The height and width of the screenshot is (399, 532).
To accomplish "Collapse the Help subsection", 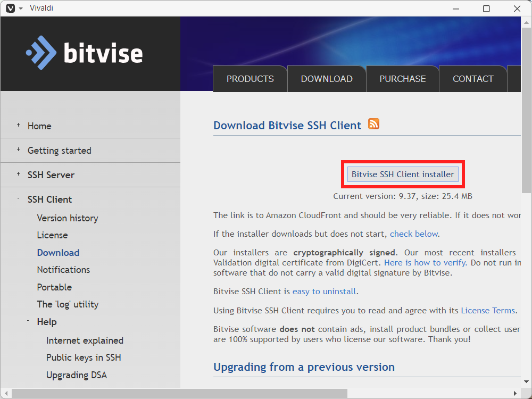I will click(x=28, y=321).
